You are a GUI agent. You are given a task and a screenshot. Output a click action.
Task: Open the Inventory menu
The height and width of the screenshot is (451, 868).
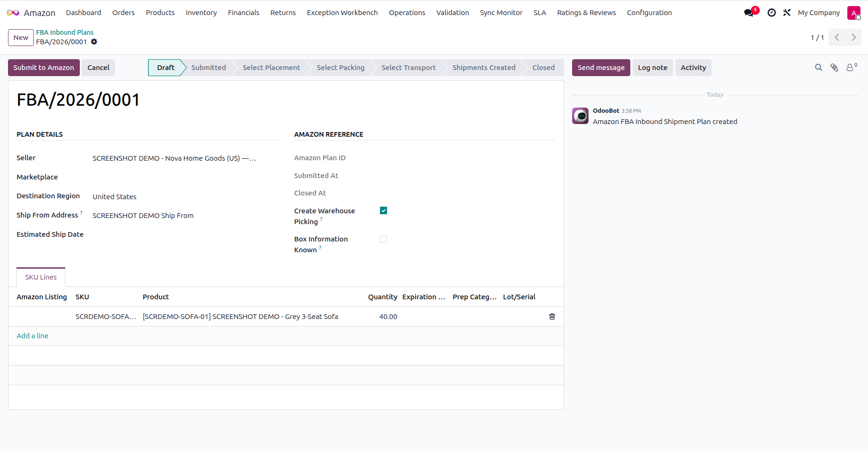201,13
